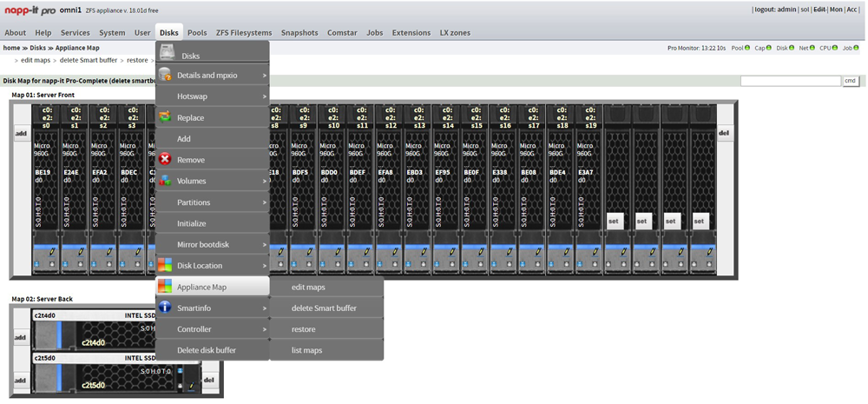Image resolution: width=868 pixels, height=404 pixels.
Task: Click the hard drive icon beside Disks header
Action: tap(168, 53)
